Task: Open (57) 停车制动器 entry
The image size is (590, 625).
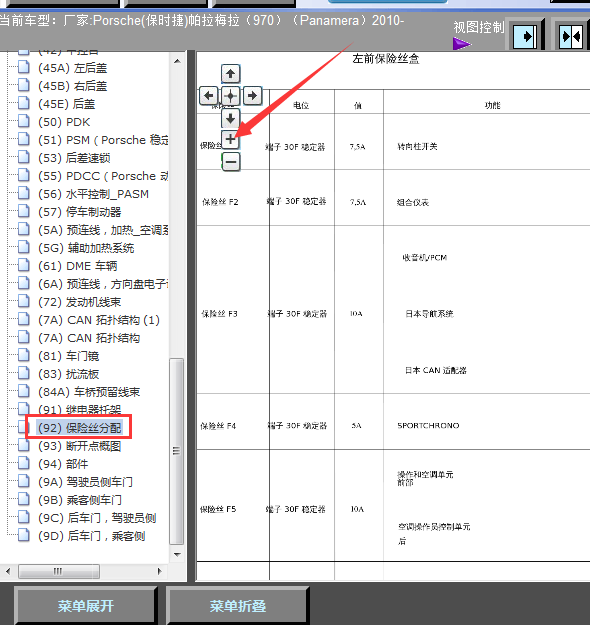Action: coord(80,212)
